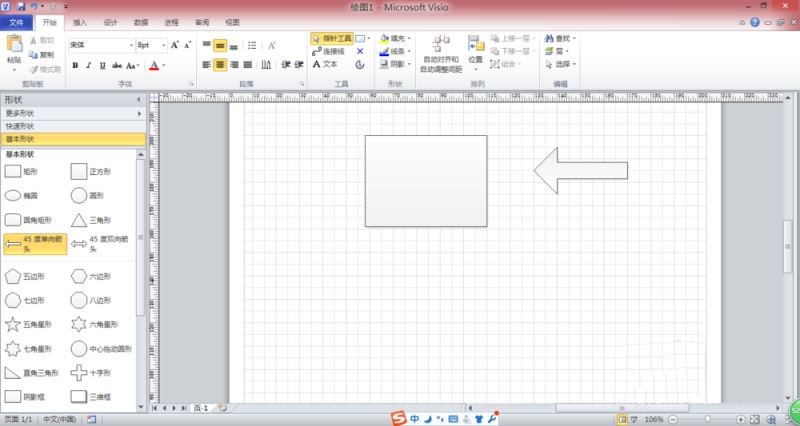Open the Change Case (Aa) dropdown

click(132, 65)
